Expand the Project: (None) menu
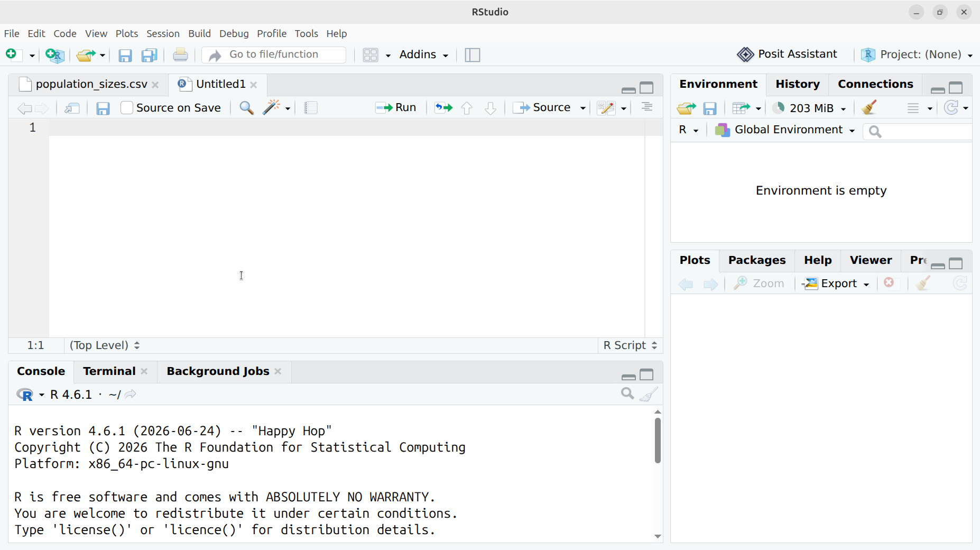 tap(917, 54)
